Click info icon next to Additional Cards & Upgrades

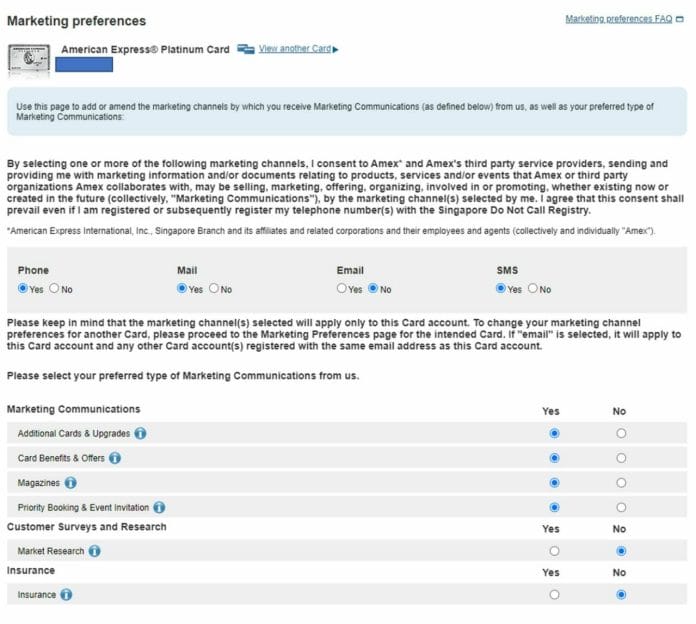(x=141, y=433)
